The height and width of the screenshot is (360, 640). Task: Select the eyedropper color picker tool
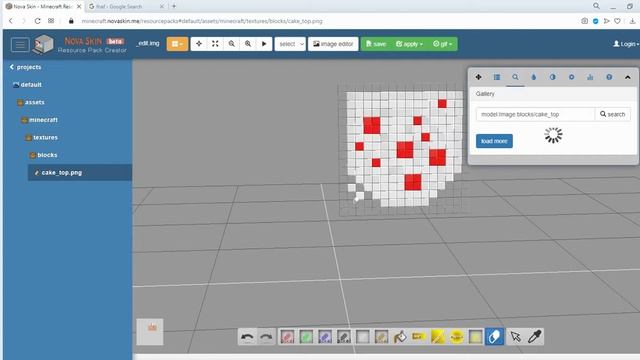pos(534,337)
